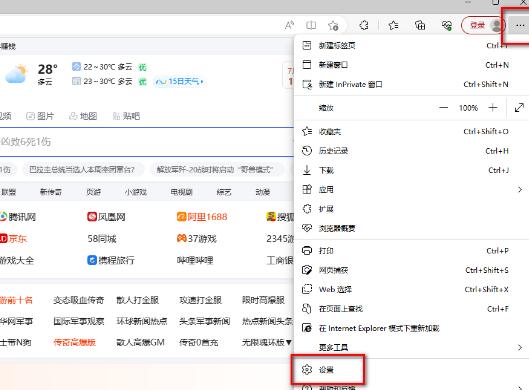This screenshot has width=529, height=390.
Task: Open the 京东 site link
Action: tap(13, 239)
